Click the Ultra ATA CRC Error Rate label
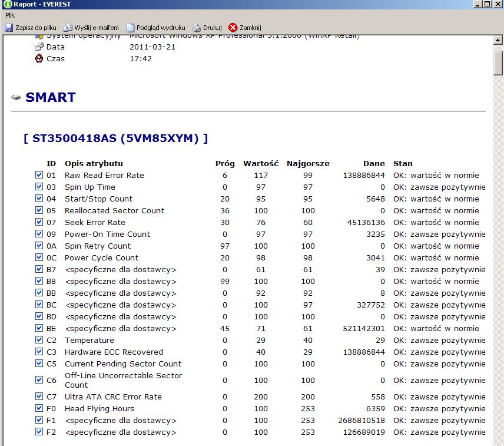 coord(113,397)
